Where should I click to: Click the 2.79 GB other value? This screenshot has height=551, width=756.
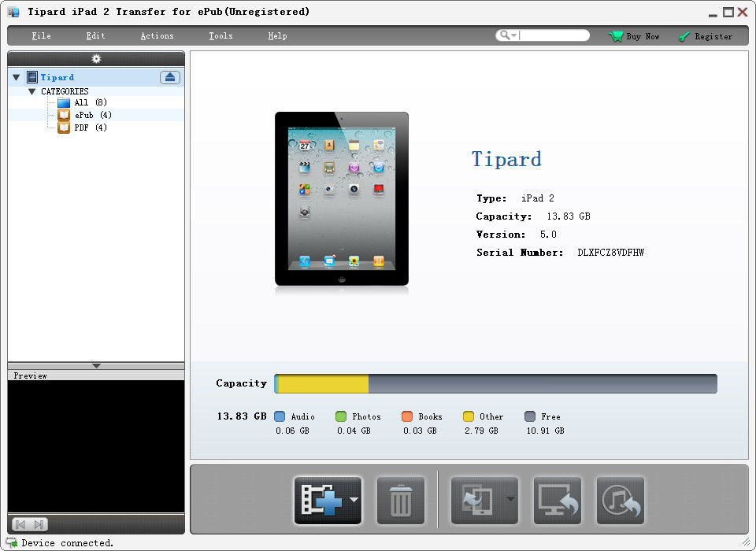(x=481, y=431)
